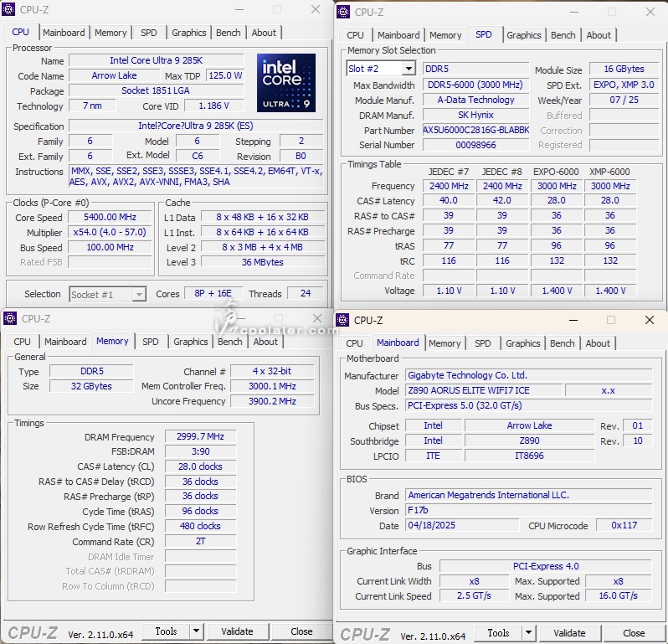Screen dimensions: 668x644
Task: Close the Mainboard CPU-Z window via X
Action: click(650, 320)
